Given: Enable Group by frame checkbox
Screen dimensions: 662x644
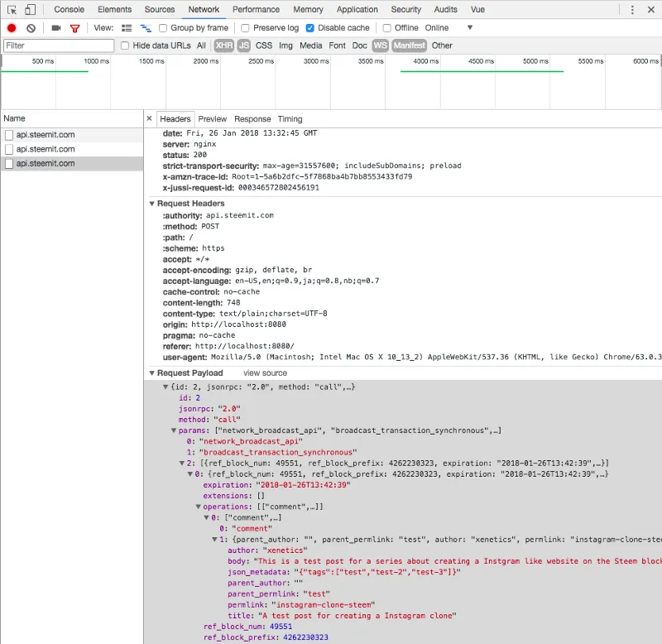Looking at the screenshot, I should tap(163, 28).
